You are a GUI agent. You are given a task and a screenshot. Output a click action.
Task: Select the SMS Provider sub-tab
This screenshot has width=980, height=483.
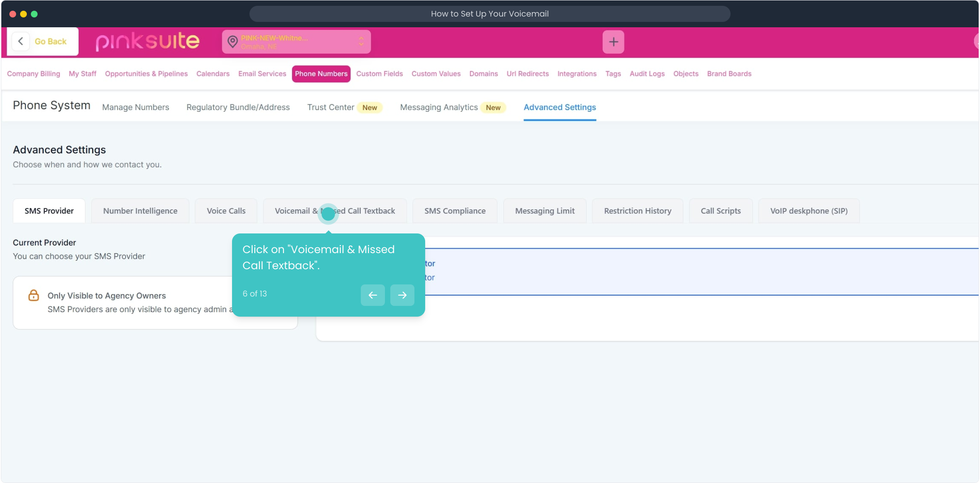point(49,211)
